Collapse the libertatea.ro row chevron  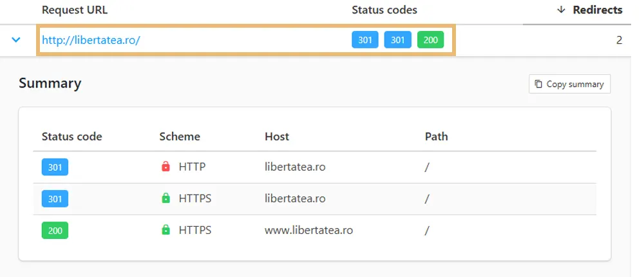[16, 40]
